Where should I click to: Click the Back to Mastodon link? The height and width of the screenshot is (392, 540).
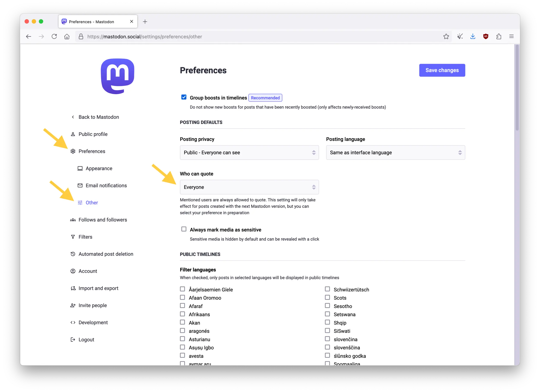coord(98,117)
